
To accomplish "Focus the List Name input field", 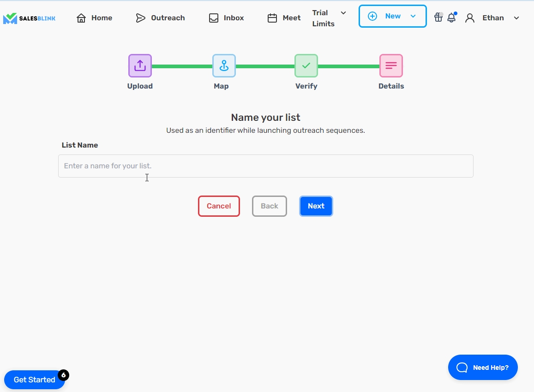I will tap(265, 166).
